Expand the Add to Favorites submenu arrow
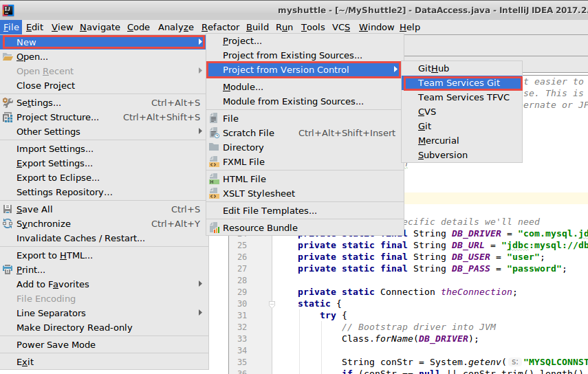Screen dimensions: 588x374 click(x=200, y=284)
